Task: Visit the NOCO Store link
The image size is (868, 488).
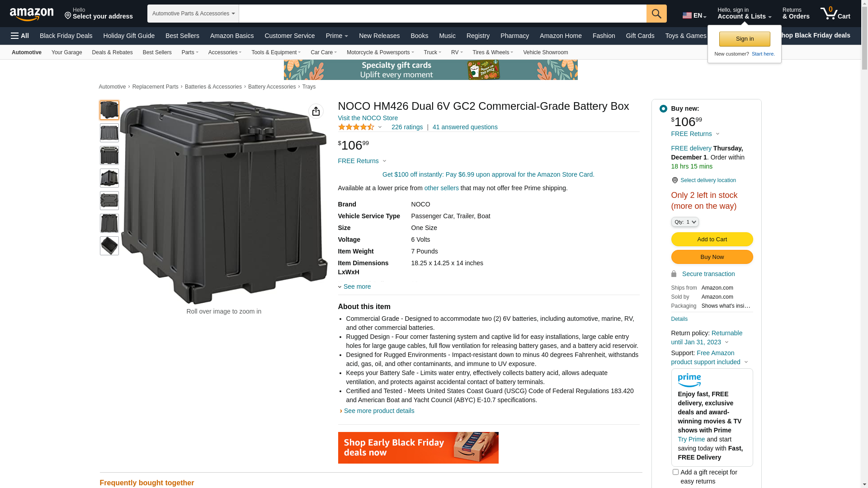Action: (x=368, y=118)
